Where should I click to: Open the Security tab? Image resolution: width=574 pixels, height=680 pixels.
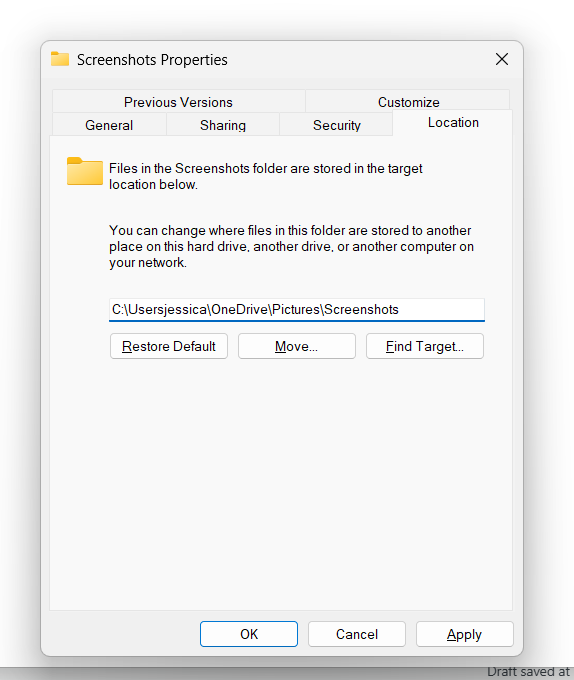click(336, 125)
